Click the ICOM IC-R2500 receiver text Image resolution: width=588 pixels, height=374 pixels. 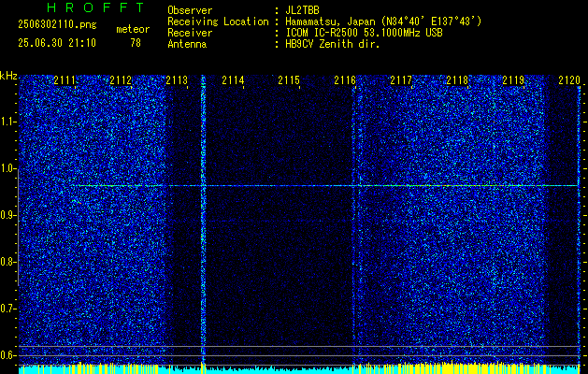[x=364, y=33]
